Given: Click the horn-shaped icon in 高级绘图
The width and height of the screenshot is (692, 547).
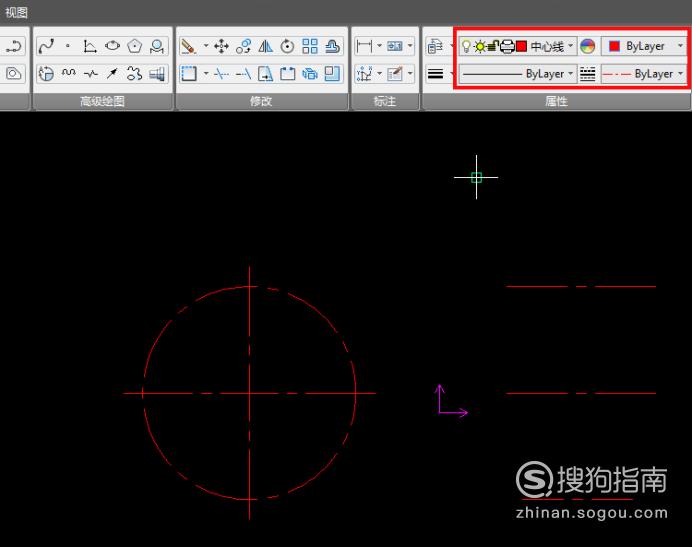Looking at the screenshot, I should pyautogui.click(x=157, y=73).
